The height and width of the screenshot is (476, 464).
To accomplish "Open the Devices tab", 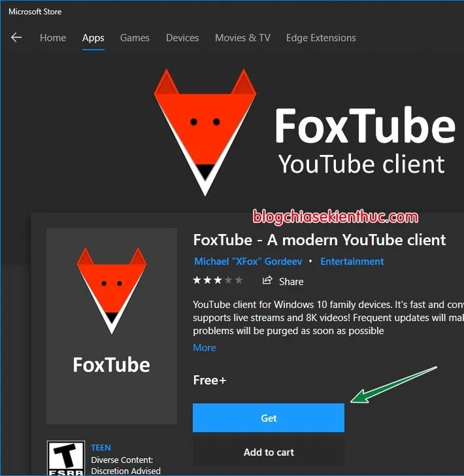I will [182, 38].
